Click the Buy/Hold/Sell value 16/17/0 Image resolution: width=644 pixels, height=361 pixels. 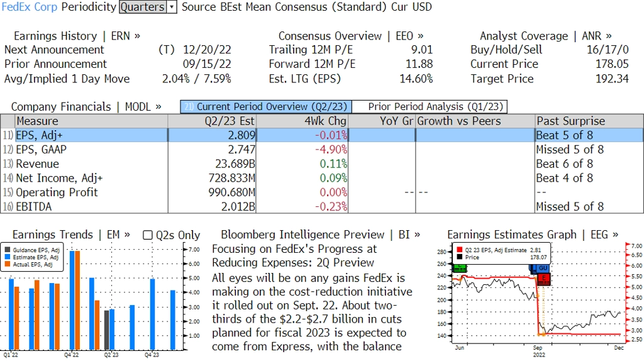click(x=608, y=50)
